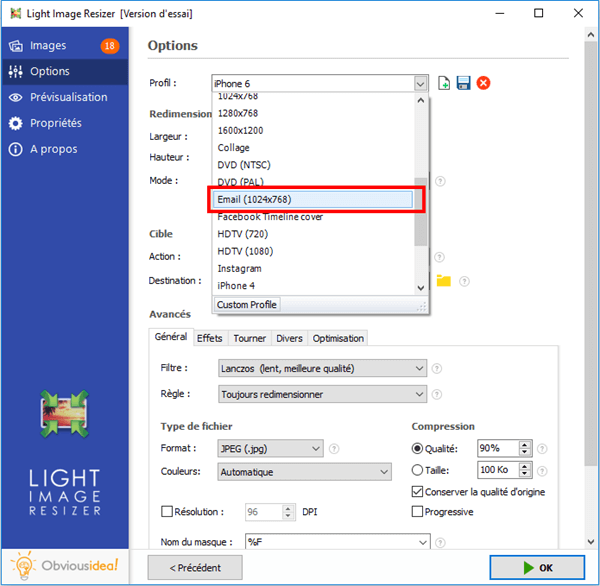Screen dimensions: 600x586
Task: Click the green OK button
Action: 537,568
